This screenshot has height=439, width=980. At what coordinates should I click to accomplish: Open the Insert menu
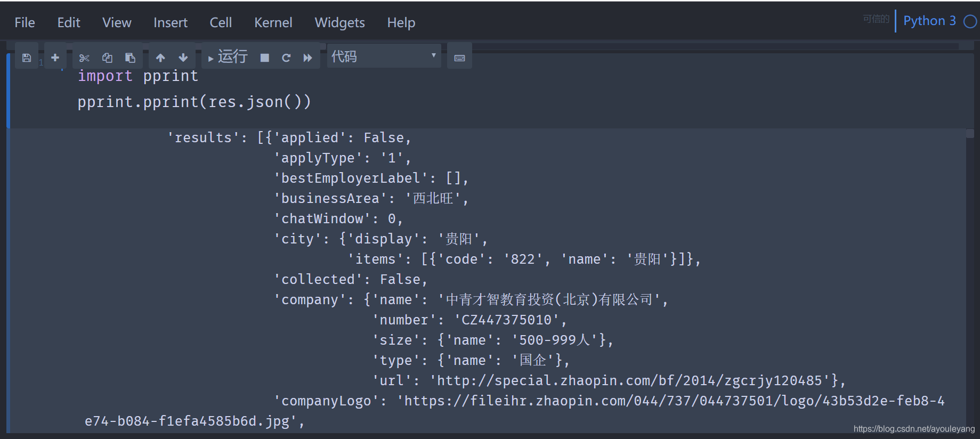coord(171,22)
